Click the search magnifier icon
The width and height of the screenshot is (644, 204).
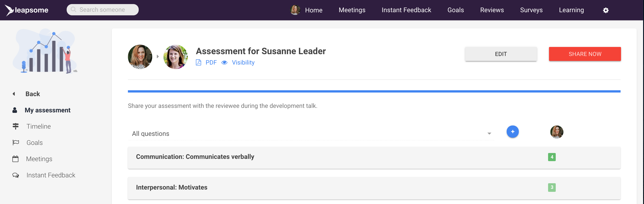[73, 9]
